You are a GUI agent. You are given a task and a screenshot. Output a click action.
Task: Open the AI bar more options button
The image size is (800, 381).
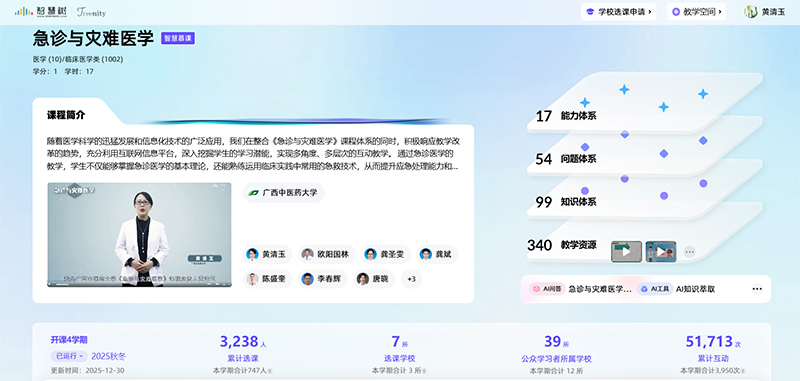point(757,289)
